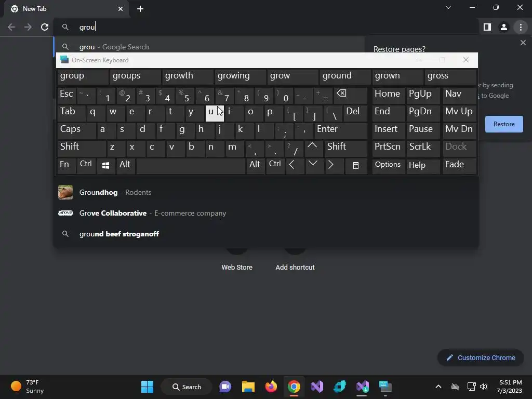Click the Windows logo key on keyboard
Image resolution: width=532 pixels, height=399 pixels.
[x=106, y=166]
